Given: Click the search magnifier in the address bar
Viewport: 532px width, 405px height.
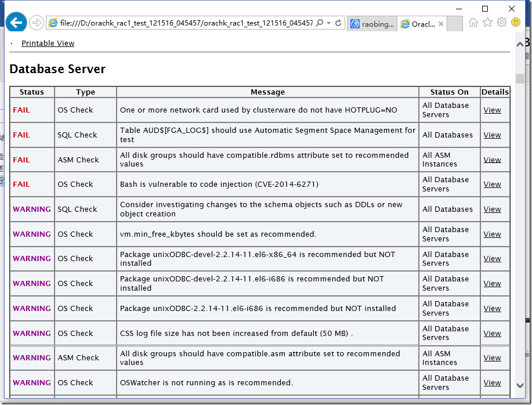Looking at the screenshot, I should click(x=320, y=22).
